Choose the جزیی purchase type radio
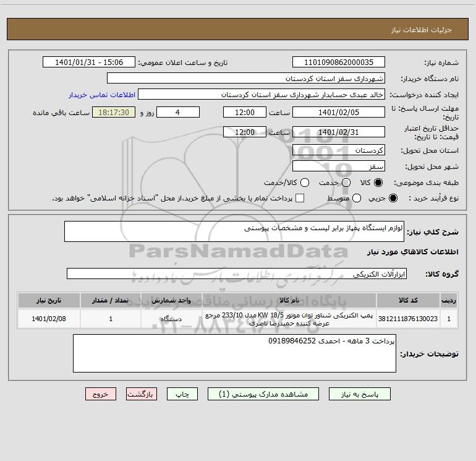The width and height of the screenshot is (476, 461). coord(393,198)
